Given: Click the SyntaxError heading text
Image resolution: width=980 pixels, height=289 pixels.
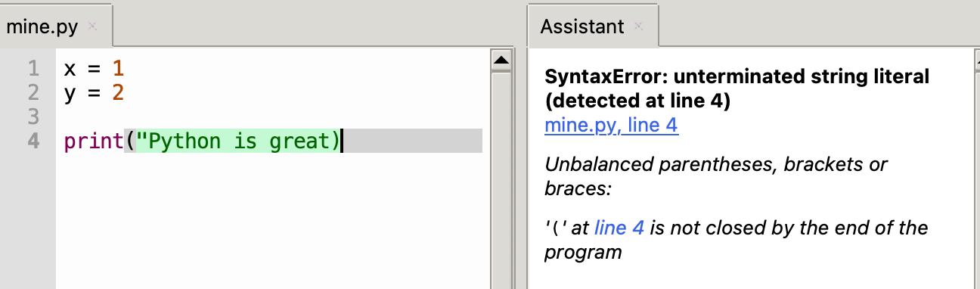Looking at the screenshot, I should coord(737,89).
